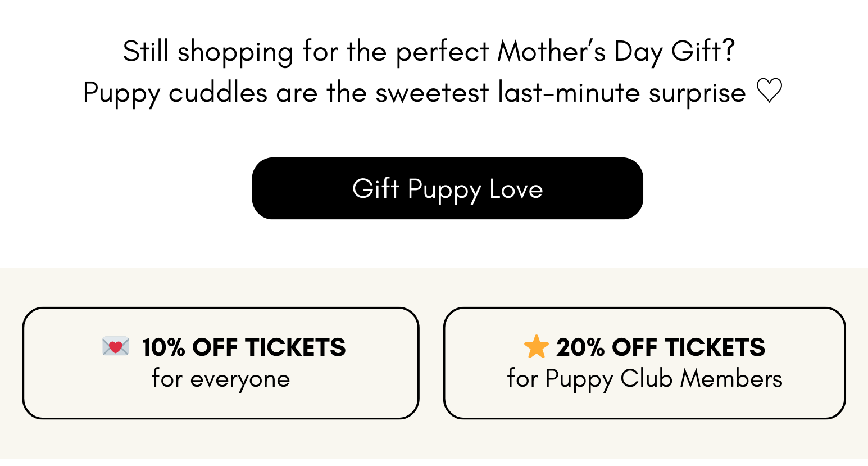Click the gold star emoji

point(536,347)
